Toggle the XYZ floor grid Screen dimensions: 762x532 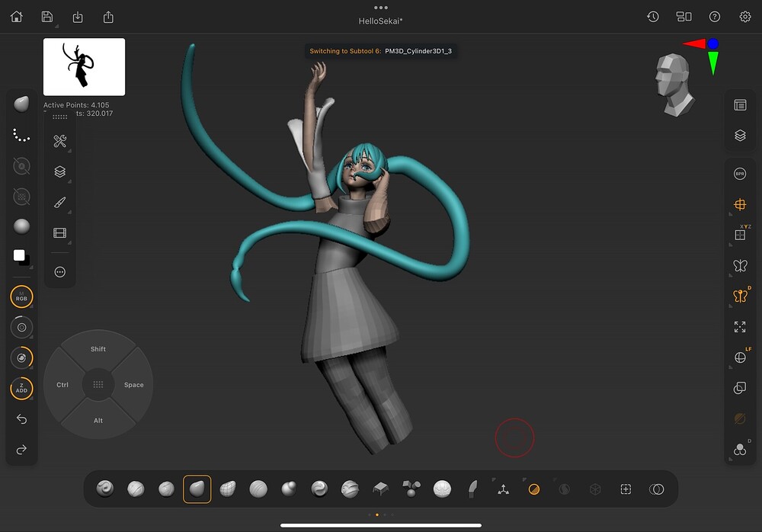[x=740, y=235]
